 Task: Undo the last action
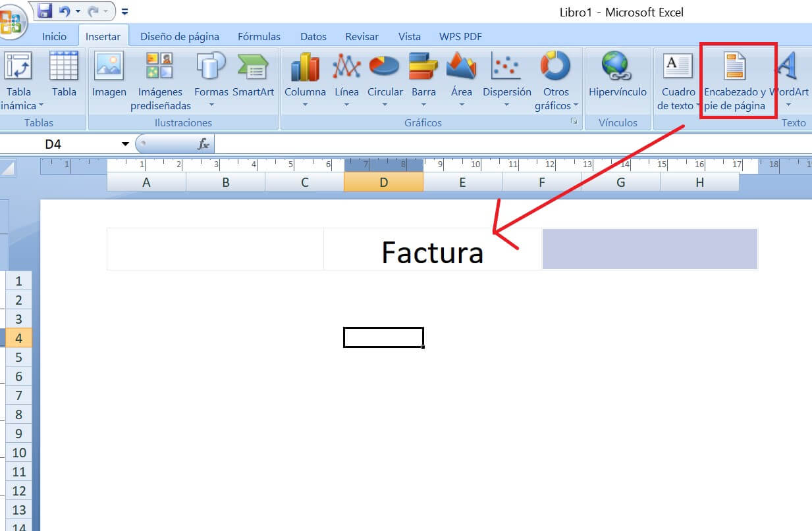tap(64, 11)
